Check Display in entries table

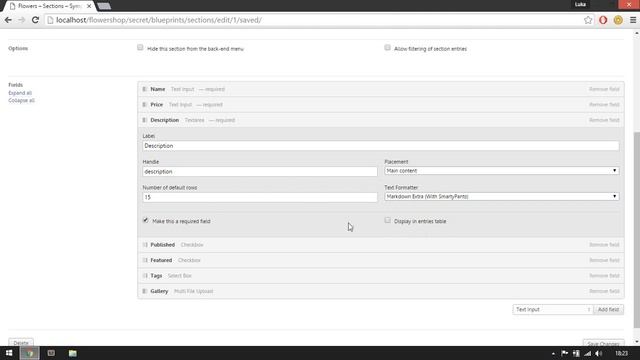[387, 220]
